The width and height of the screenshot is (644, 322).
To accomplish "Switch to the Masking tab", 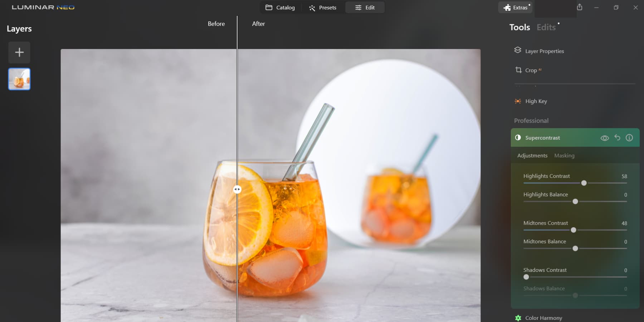I will pyautogui.click(x=564, y=155).
